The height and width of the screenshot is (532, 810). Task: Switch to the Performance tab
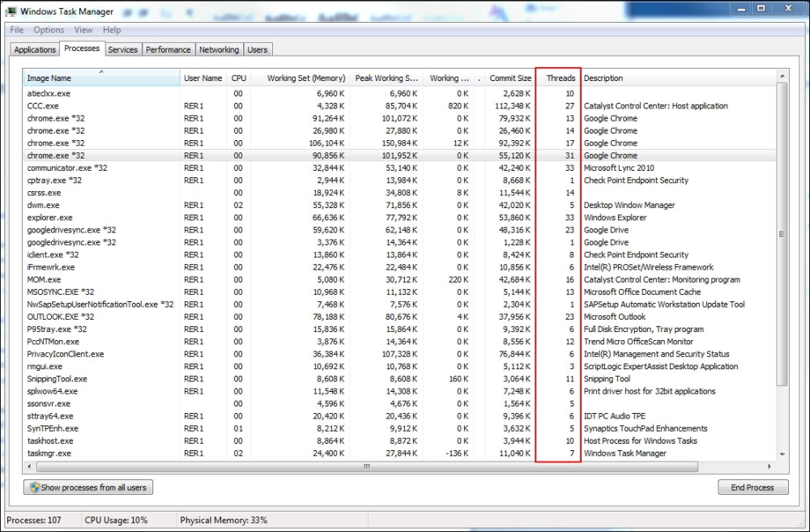coord(168,49)
